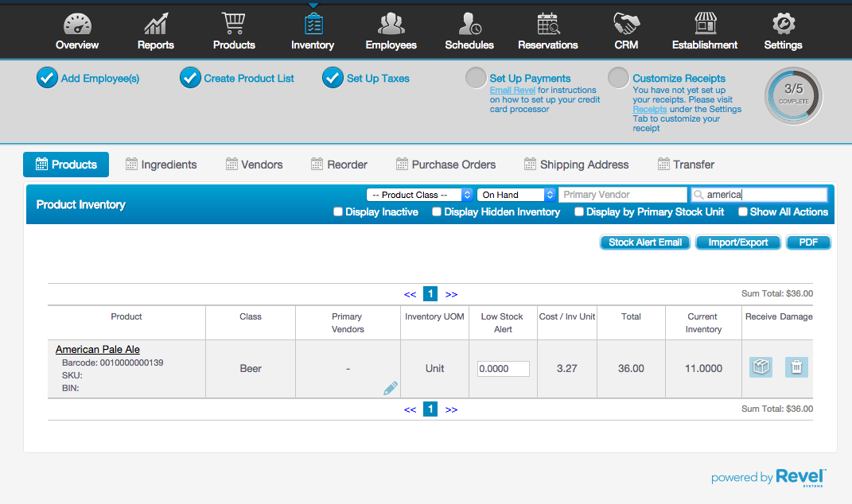Click the Low Stock Alert input field
Image resolution: width=852 pixels, height=504 pixels.
click(503, 369)
